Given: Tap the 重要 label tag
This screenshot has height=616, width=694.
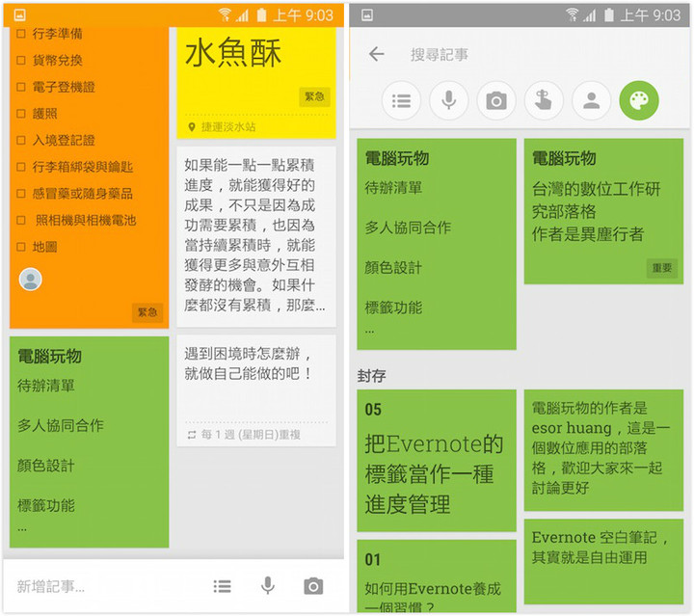Looking at the screenshot, I should click(661, 268).
